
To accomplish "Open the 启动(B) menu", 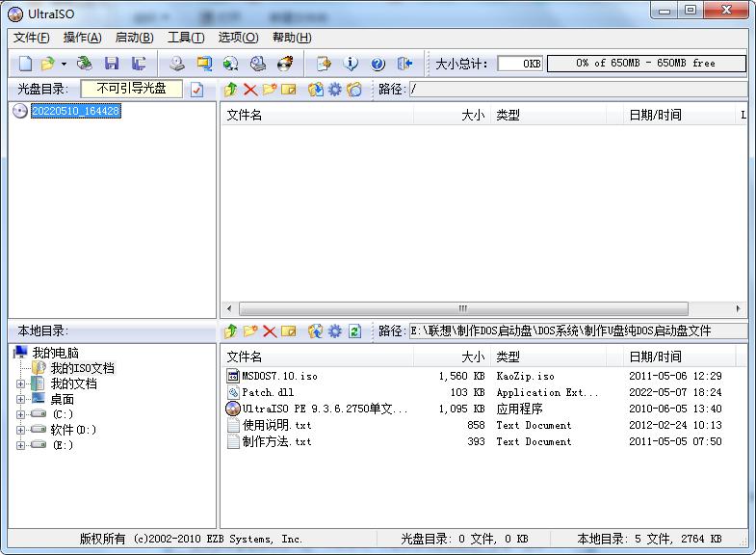I will (x=134, y=38).
